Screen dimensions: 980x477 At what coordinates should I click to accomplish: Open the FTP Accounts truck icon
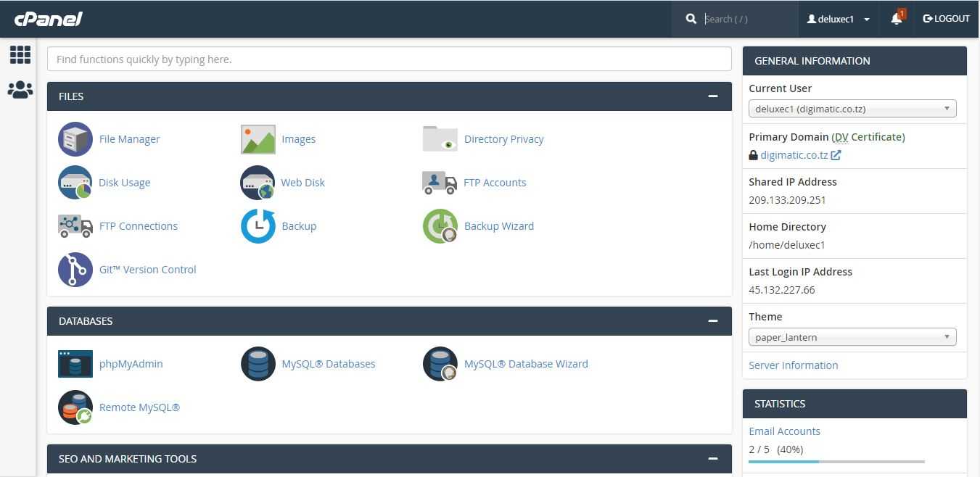[x=440, y=183]
